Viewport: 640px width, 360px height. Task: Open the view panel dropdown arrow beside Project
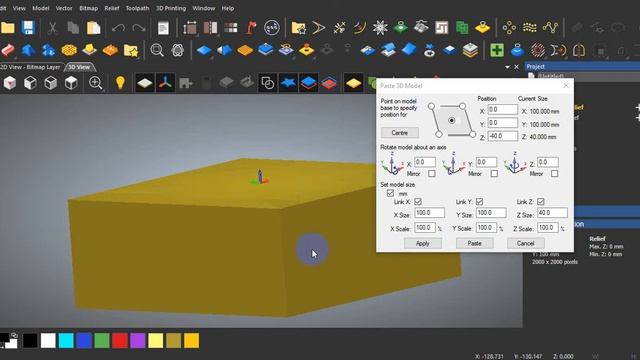click(507, 67)
